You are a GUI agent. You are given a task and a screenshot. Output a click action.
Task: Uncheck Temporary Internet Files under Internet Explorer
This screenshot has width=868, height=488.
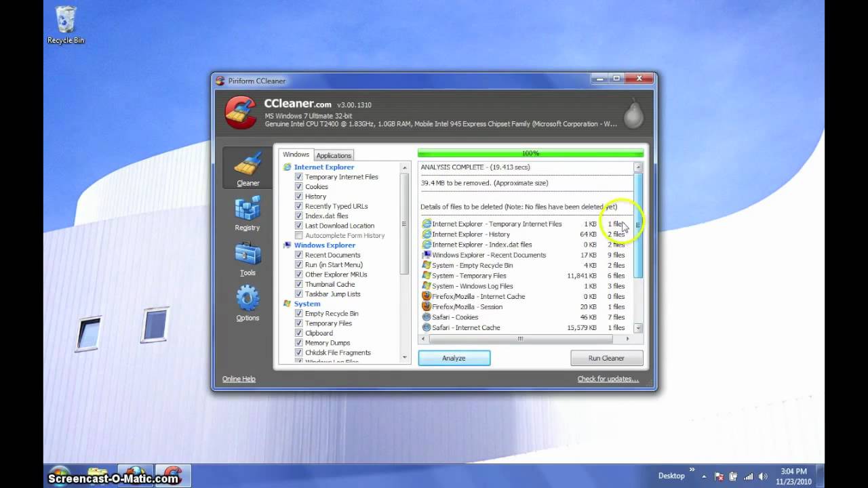(299, 177)
